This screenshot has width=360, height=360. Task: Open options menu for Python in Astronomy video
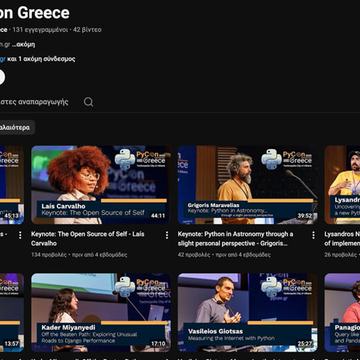tap(313, 235)
